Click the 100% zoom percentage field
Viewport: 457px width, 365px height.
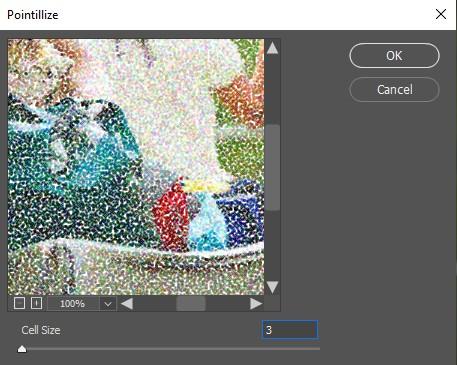point(73,304)
